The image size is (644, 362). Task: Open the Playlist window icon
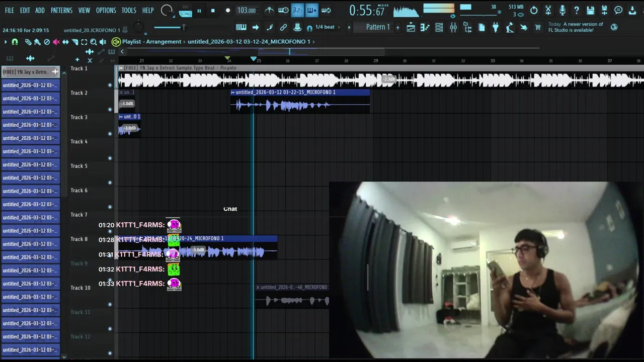(x=411, y=28)
